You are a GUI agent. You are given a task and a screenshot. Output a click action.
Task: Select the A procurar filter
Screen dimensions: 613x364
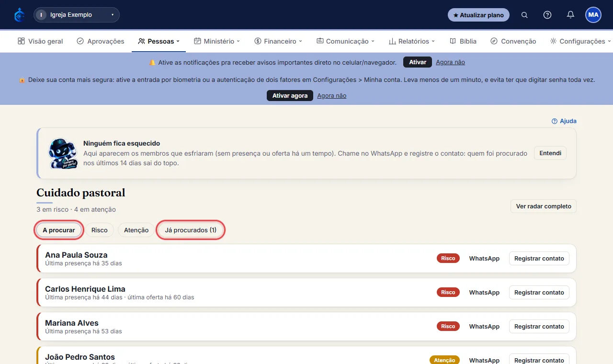coord(59,230)
